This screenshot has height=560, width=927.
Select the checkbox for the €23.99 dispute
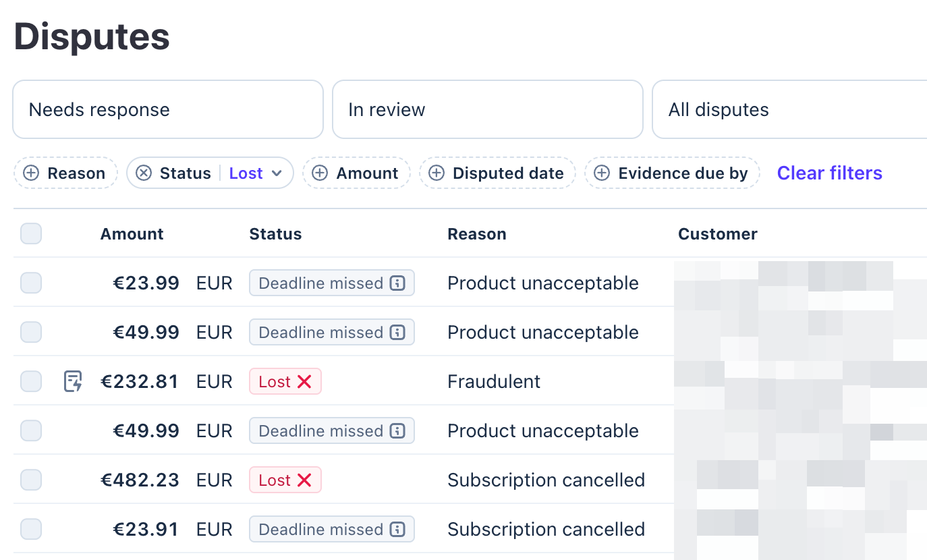(x=31, y=283)
